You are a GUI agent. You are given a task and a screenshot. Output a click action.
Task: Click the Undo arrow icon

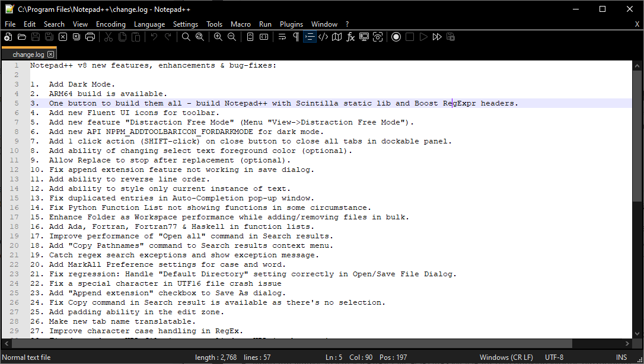tap(154, 37)
